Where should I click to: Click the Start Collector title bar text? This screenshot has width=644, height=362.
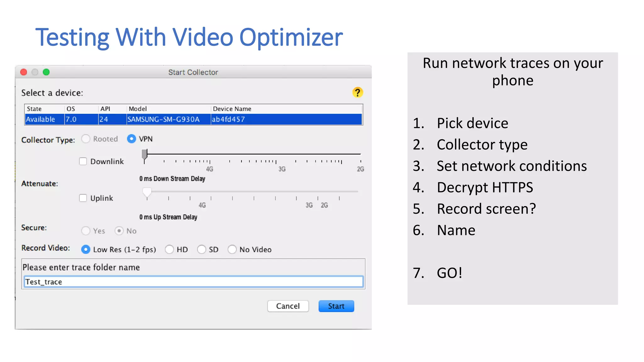[193, 72]
